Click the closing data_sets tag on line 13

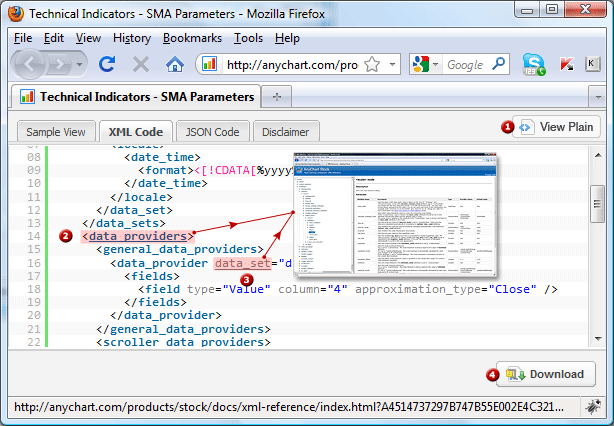tap(124, 223)
